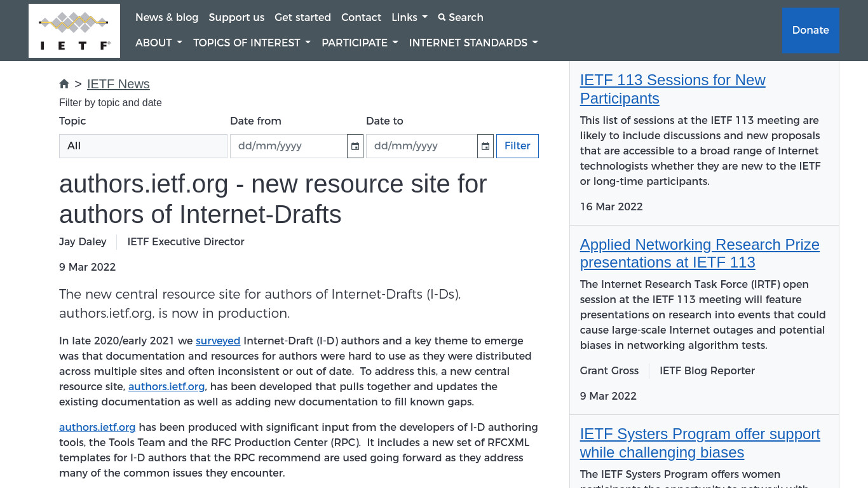The image size is (868, 488).
Task: Open News & blog page
Action: click(x=167, y=17)
